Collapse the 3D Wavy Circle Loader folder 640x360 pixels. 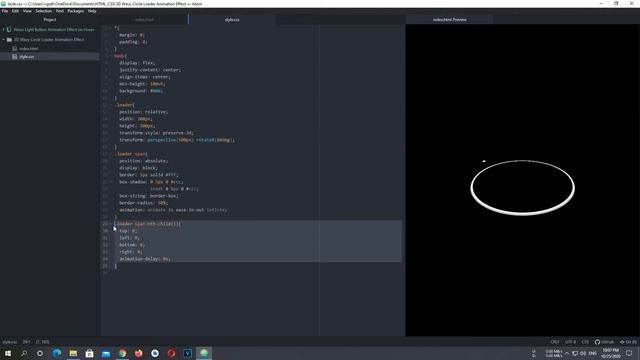(x=4, y=40)
